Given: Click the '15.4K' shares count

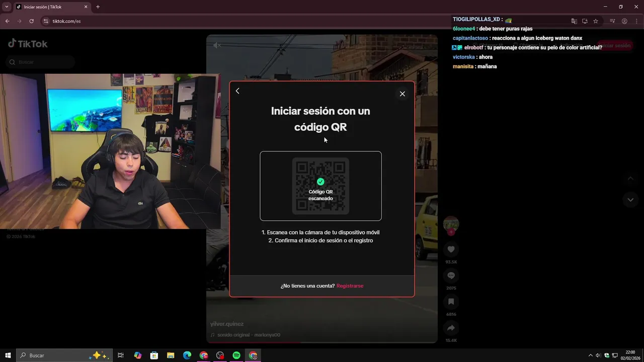Looking at the screenshot, I should coord(451,340).
